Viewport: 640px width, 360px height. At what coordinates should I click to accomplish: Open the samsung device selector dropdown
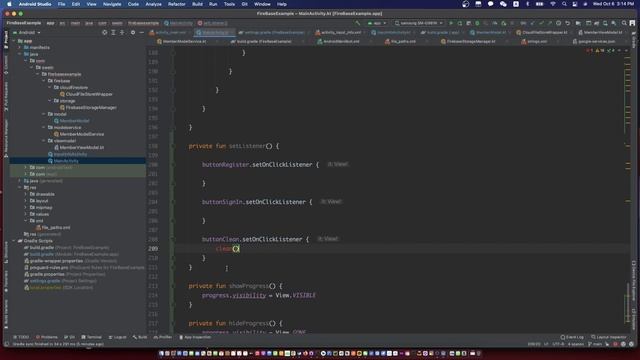tap(419, 23)
